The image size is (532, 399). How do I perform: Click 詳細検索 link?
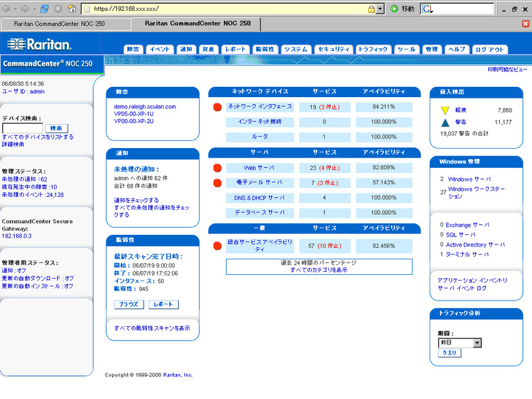(x=13, y=144)
